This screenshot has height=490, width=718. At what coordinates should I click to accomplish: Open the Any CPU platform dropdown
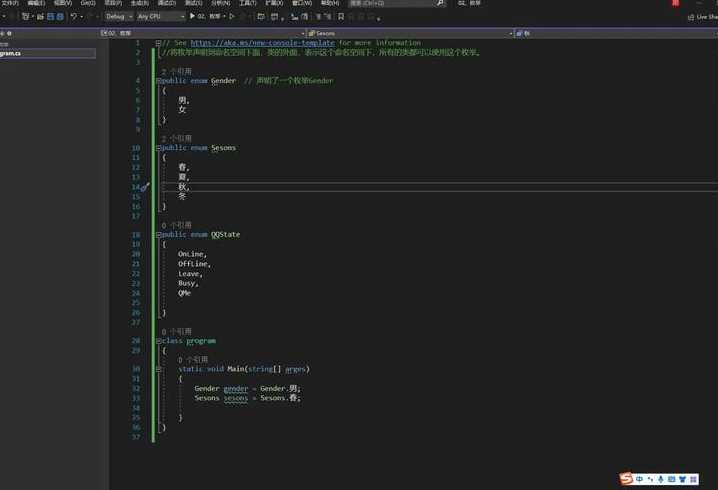pos(161,16)
